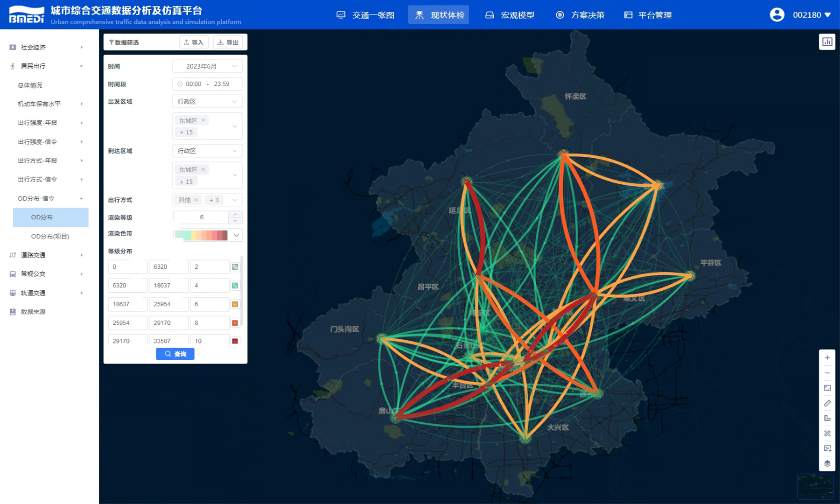The width and height of the screenshot is (840, 504).
Task: Click the 导出 export button
Action: click(228, 42)
